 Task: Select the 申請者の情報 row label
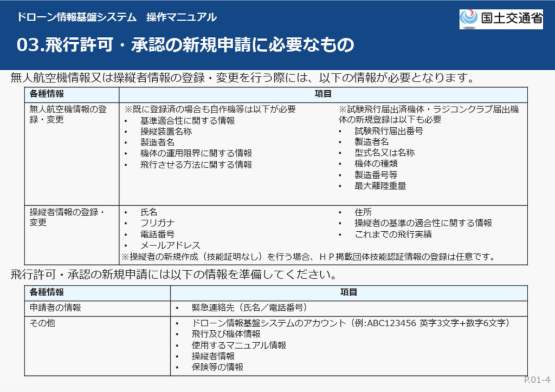pyautogui.click(x=55, y=308)
